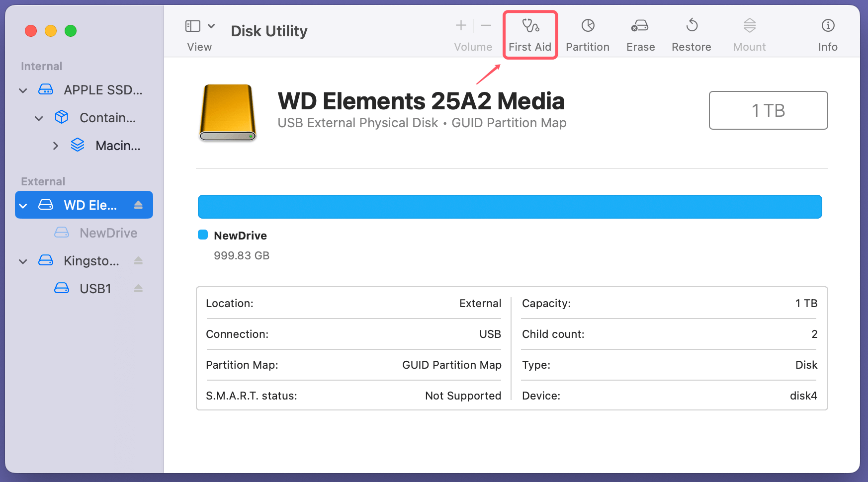Eject the WD Elements drive
The image size is (868, 482).
point(138,205)
